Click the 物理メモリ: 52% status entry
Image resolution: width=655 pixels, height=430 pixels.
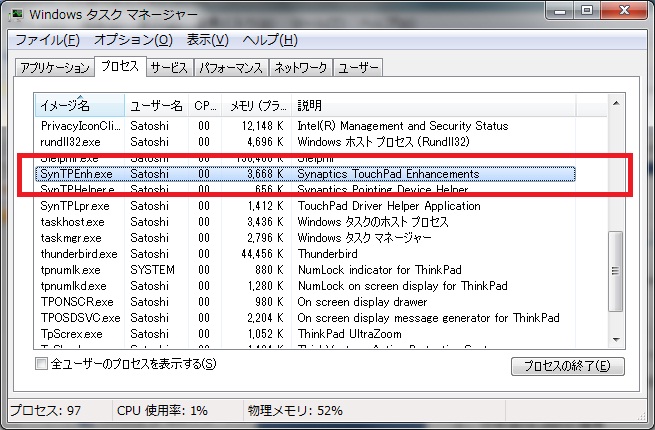(x=295, y=410)
